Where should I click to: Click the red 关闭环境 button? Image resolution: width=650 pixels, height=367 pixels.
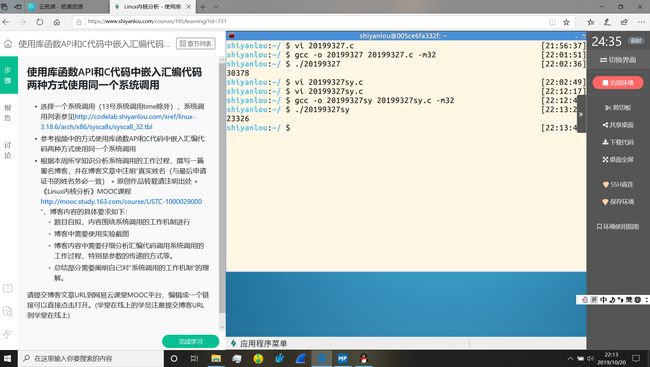(618, 83)
